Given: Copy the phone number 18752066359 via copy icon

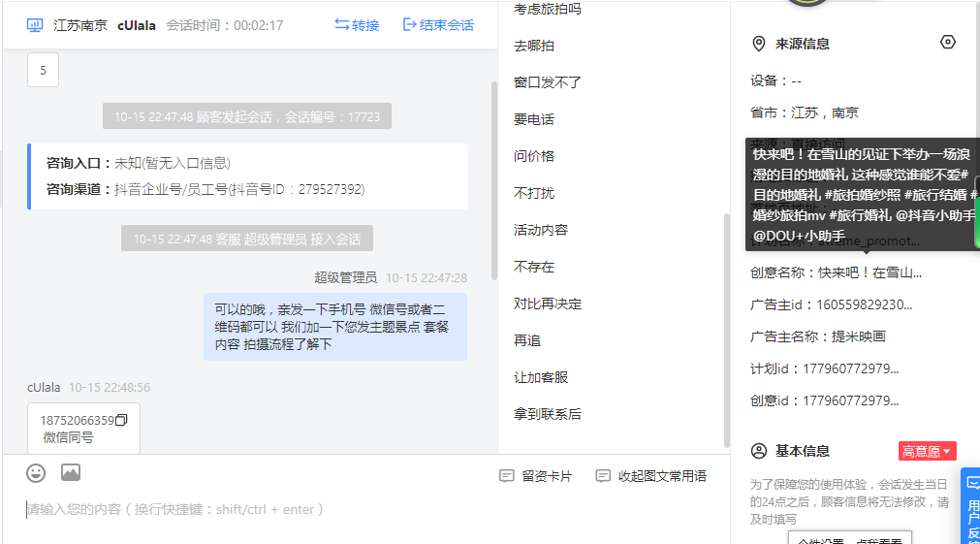Looking at the screenshot, I should point(121,420).
